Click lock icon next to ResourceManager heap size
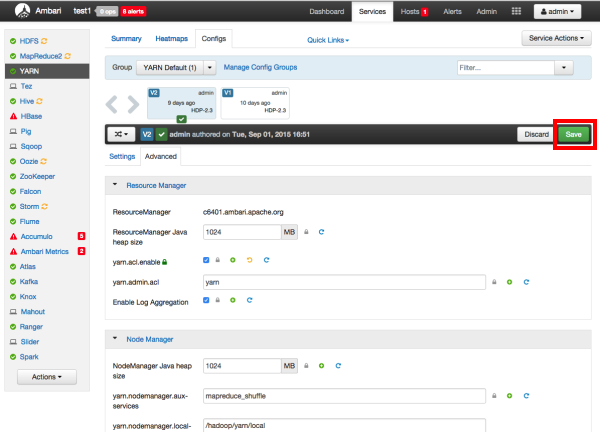The image size is (600, 432). (x=306, y=232)
